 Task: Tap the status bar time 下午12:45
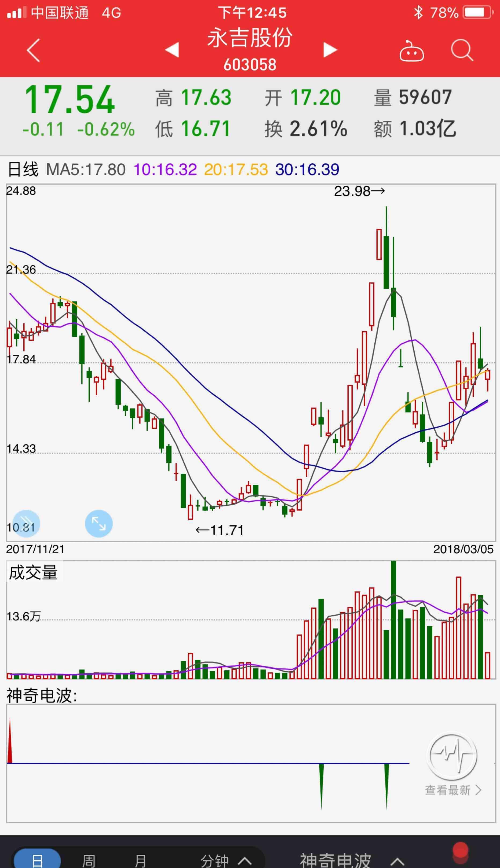tap(252, 13)
